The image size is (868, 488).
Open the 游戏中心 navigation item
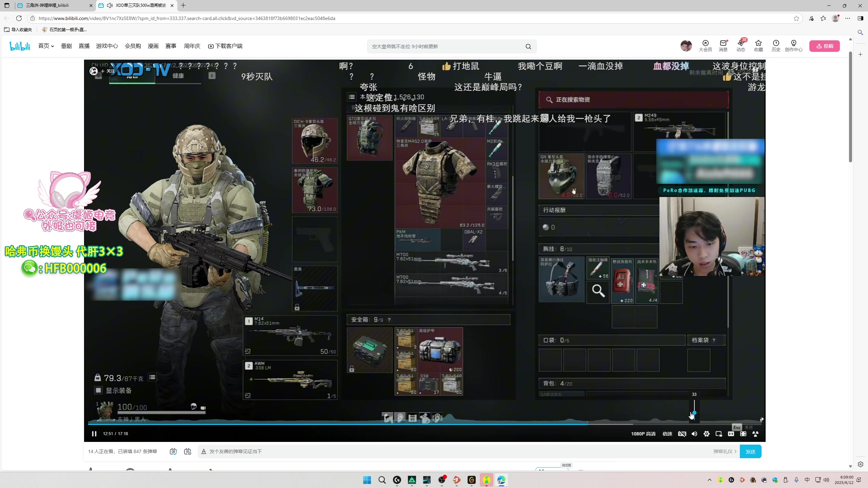point(107,46)
